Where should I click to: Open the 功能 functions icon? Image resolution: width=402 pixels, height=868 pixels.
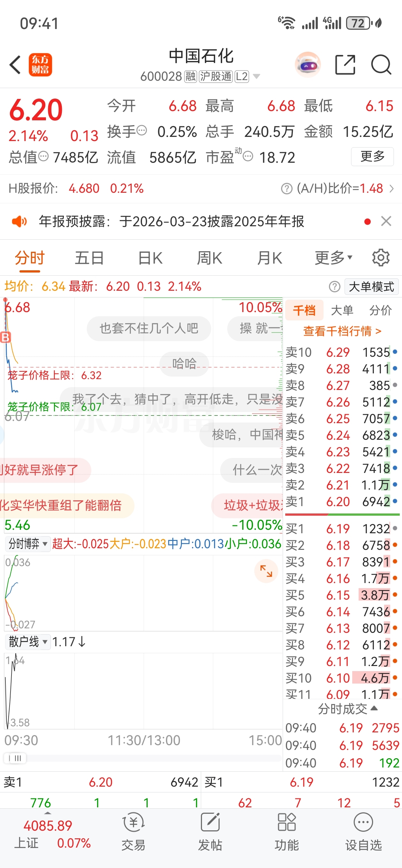tap(287, 831)
